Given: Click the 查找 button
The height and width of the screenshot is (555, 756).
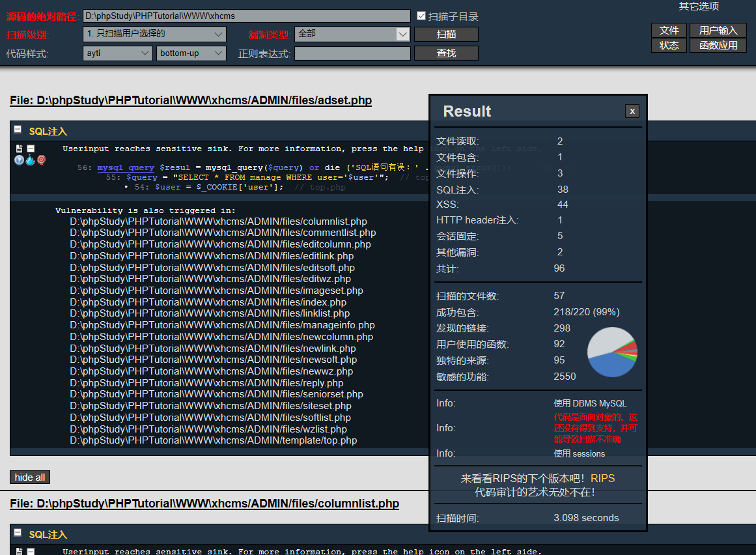Looking at the screenshot, I should pyautogui.click(x=447, y=53).
